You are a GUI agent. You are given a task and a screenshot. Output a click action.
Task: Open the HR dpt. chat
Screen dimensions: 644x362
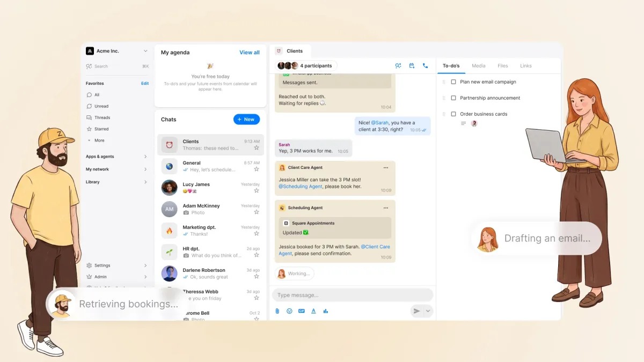(210, 252)
